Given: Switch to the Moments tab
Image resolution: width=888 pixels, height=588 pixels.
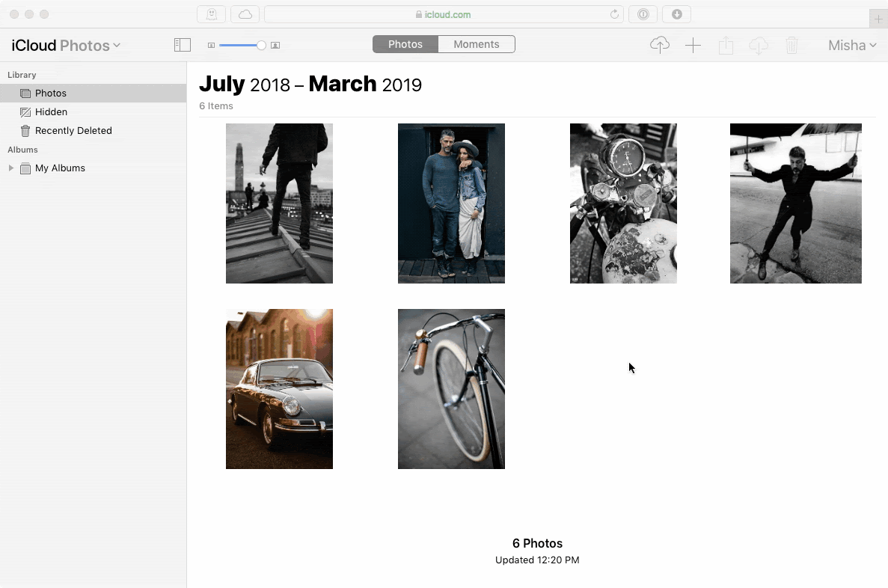Looking at the screenshot, I should (x=477, y=44).
